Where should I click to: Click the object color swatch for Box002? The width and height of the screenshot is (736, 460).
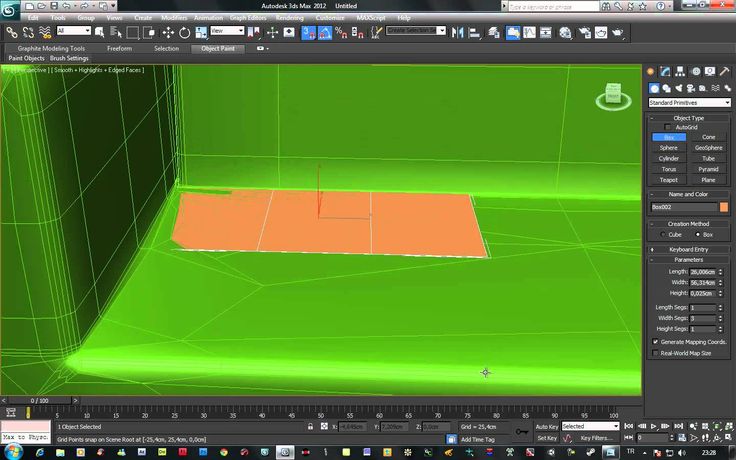point(724,206)
